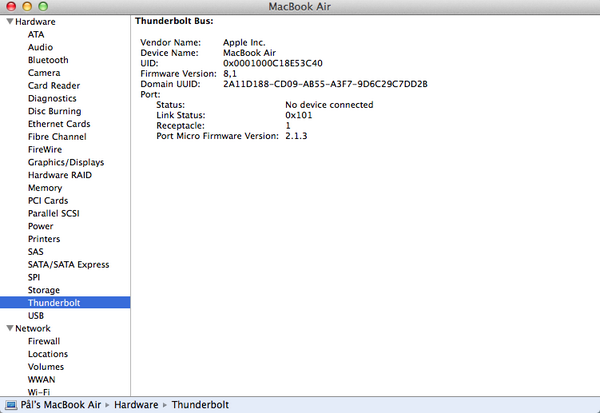600x413 pixels.
Task: Select Parallel SCSI in sidebar
Action: coord(54,213)
